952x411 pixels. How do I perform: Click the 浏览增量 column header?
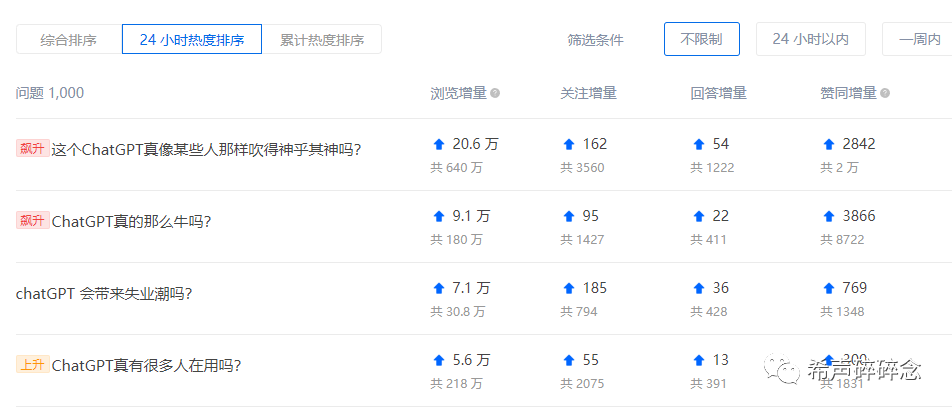point(458,93)
